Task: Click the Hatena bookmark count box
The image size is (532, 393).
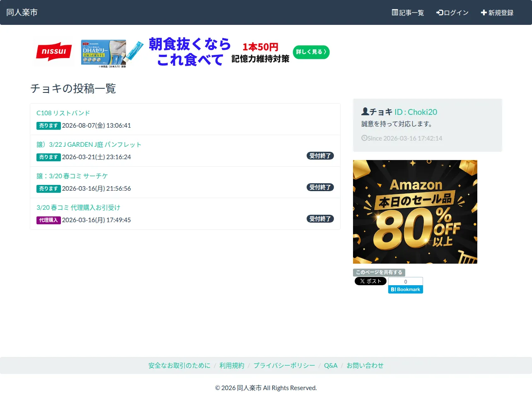Action: pos(406,281)
